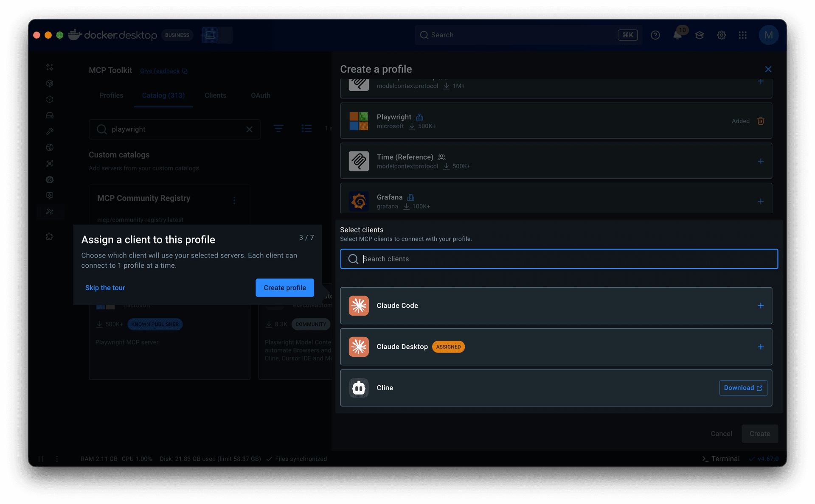Open MCP Community Registry options menu
815x504 pixels.
(x=234, y=200)
